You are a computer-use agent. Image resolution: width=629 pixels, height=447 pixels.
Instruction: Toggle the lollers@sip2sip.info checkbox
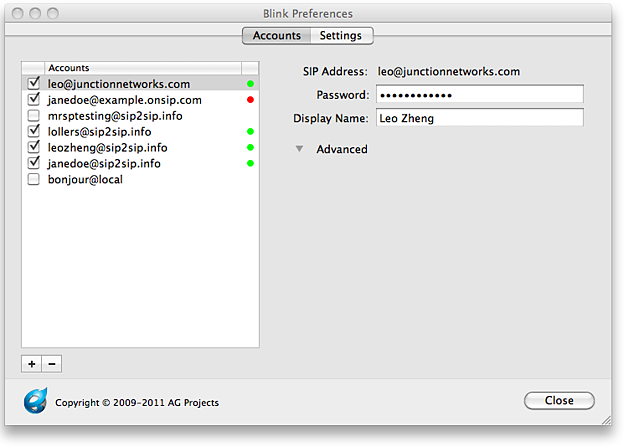pyautogui.click(x=34, y=131)
